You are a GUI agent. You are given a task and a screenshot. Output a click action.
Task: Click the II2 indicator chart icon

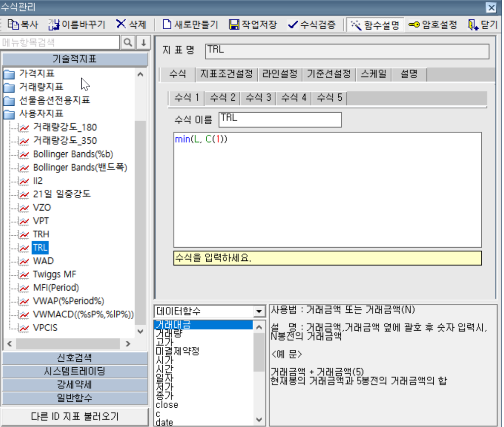point(24,181)
